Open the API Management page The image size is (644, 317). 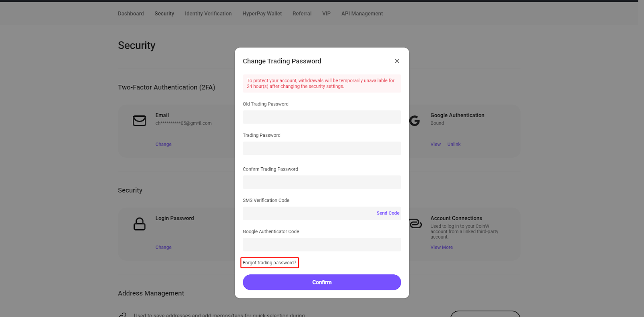tap(361, 13)
